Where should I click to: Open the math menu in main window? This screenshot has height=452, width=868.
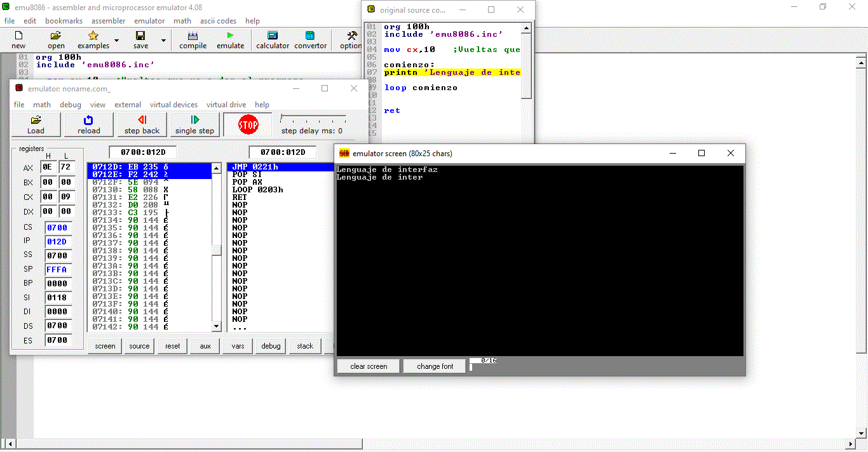182,21
